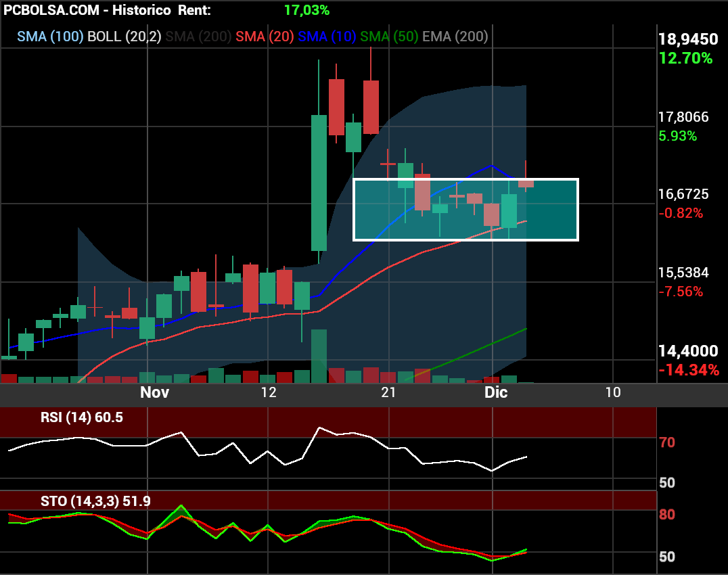Click the RSI (14) 60.5 panel header
Image resolution: width=728 pixels, height=575 pixels.
pyautogui.click(x=82, y=417)
